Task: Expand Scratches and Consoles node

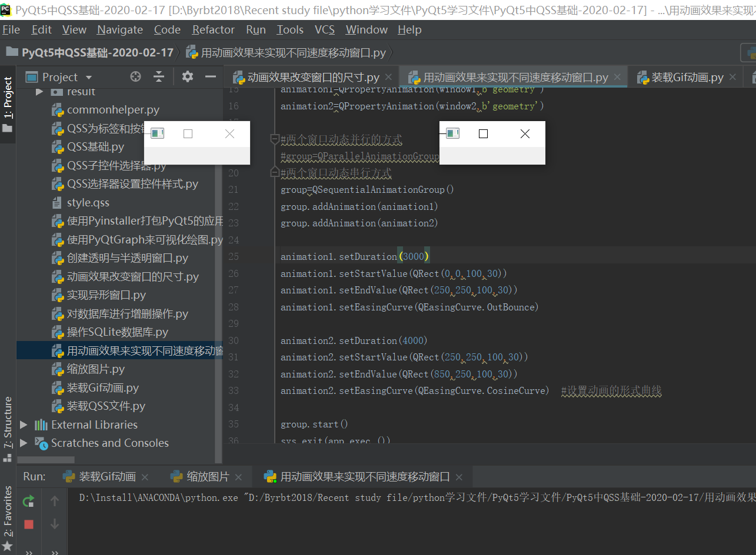Action: (24, 443)
